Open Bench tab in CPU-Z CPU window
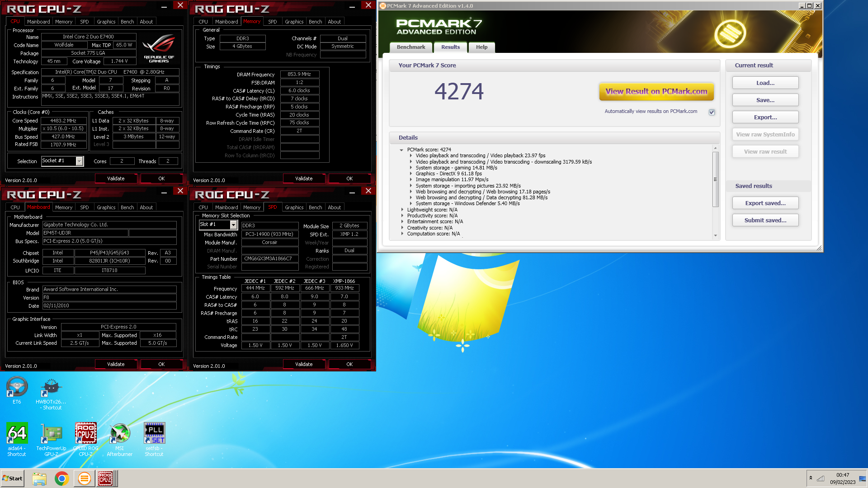 click(x=127, y=22)
